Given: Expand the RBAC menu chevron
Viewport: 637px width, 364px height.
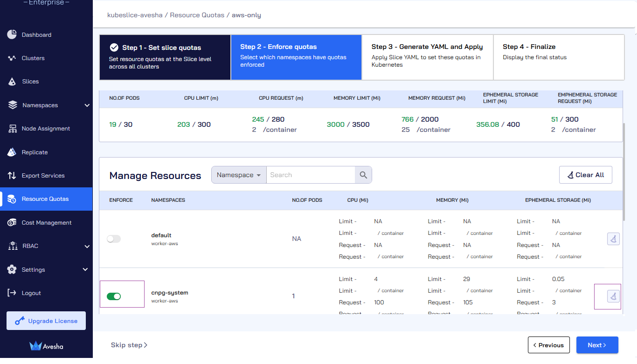Looking at the screenshot, I should 87,246.
